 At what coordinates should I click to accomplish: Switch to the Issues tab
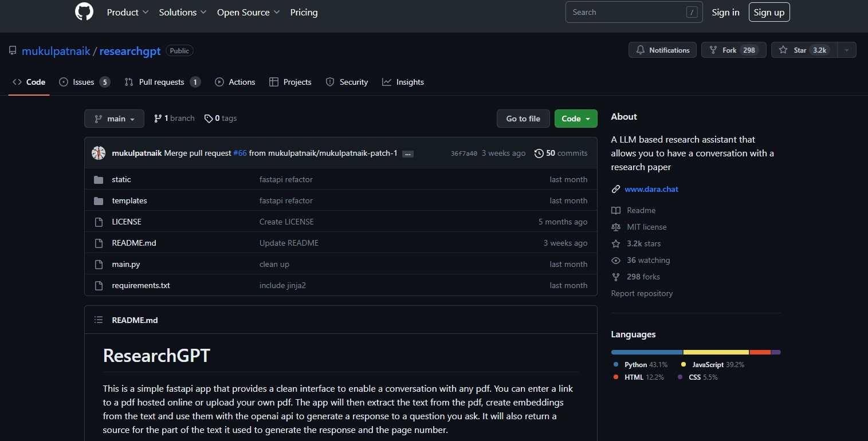pos(84,82)
